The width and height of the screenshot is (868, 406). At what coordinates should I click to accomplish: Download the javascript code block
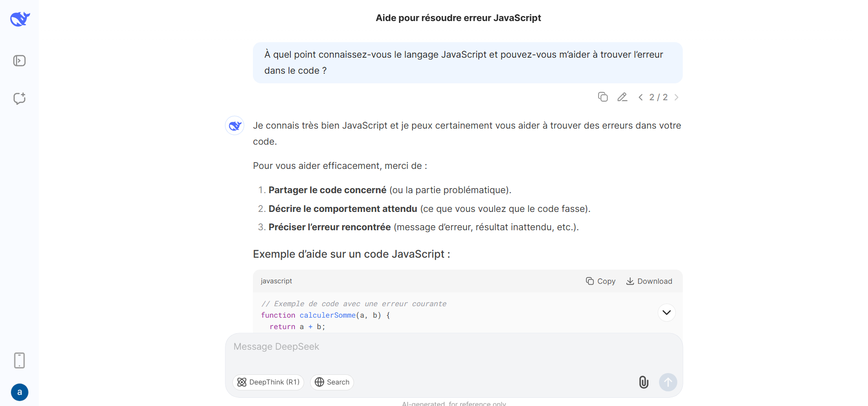click(649, 281)
